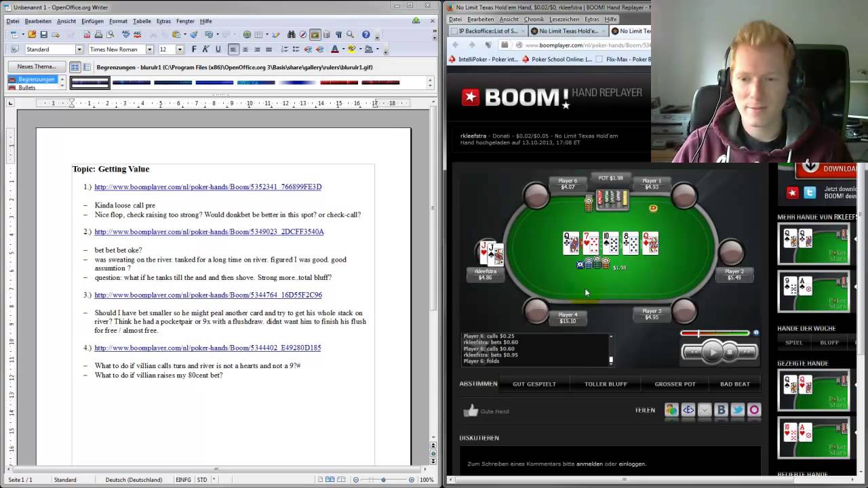Viewport: 868px width, 488px height.
Task: Click the Font Color A icon
Action: pos(334,49)
